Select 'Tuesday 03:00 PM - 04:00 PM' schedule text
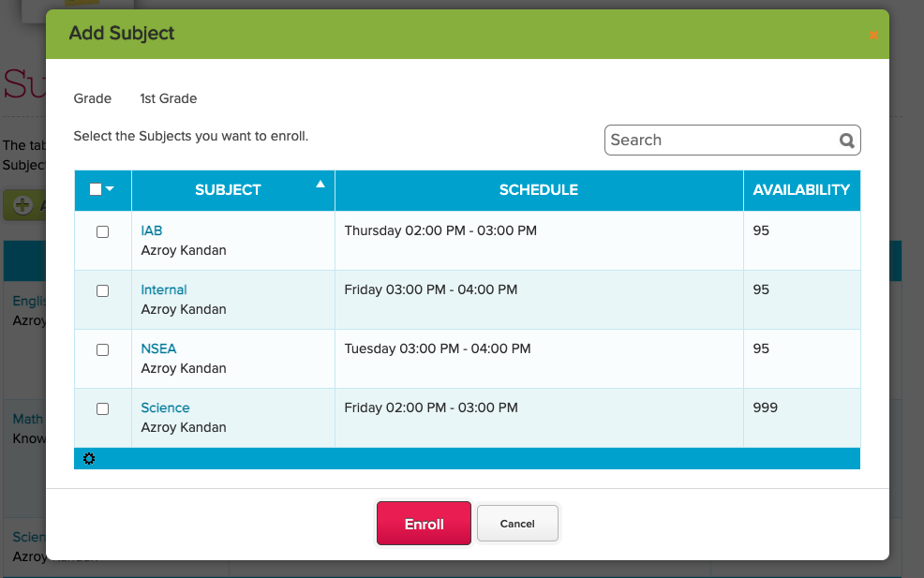 (x=438, y=348)
